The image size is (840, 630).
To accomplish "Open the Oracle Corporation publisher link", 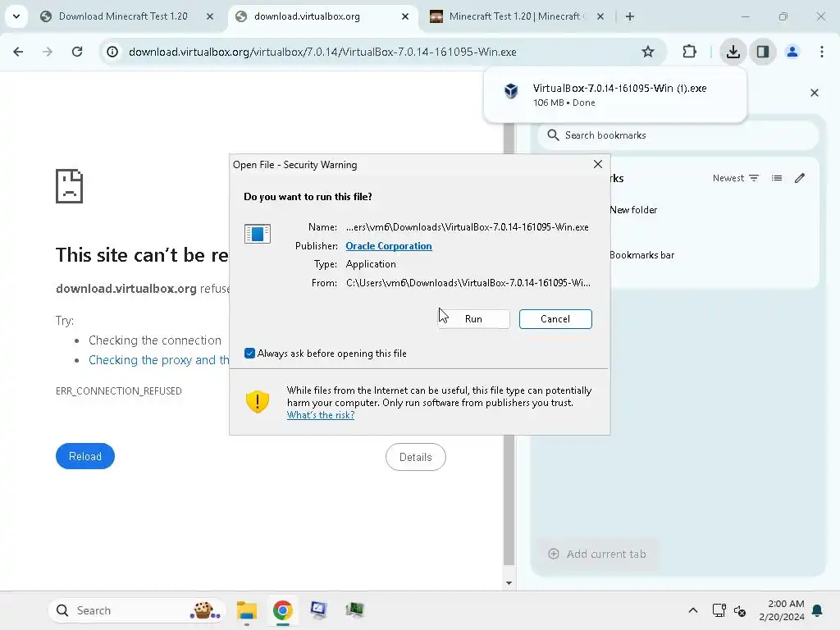I will click(x=389, y=246).
